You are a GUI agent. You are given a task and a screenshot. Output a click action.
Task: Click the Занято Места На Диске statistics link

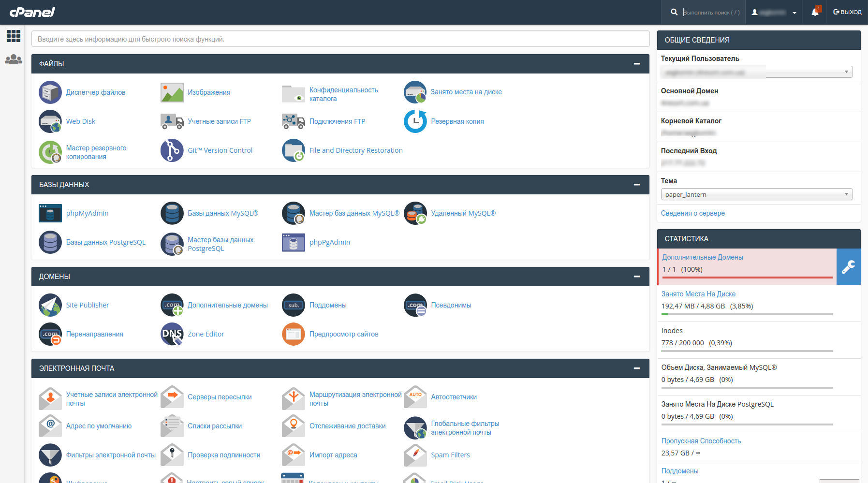tap(698, 294)
